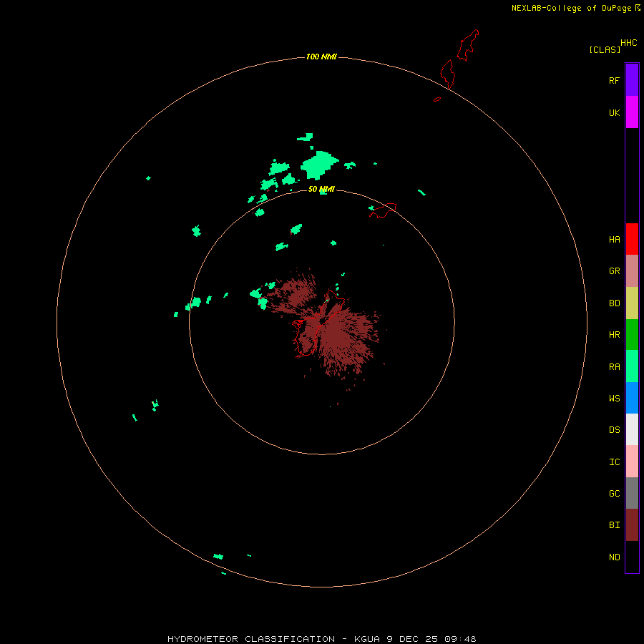The width and height of the screenshot is (644, 644).
Task: Click the UK legend label
Action: pyautogui.click(x=614, y=113)
